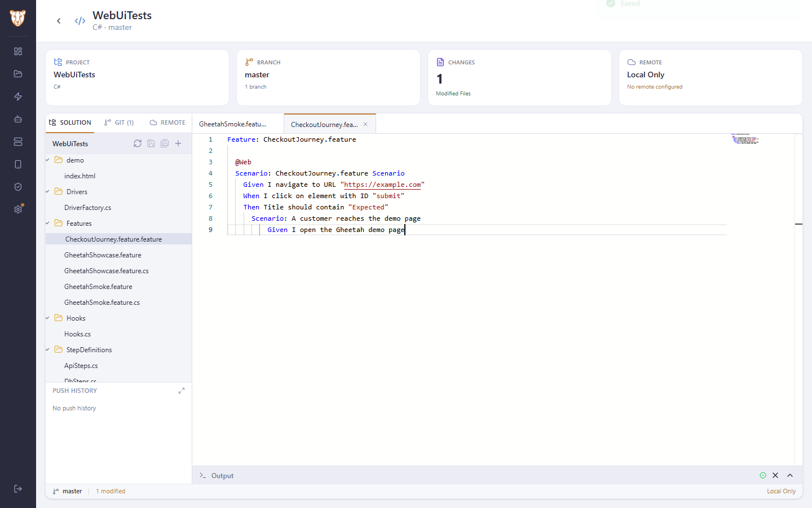
Task: Click the editor minimap thumbnail
Action: pos(745,139)
